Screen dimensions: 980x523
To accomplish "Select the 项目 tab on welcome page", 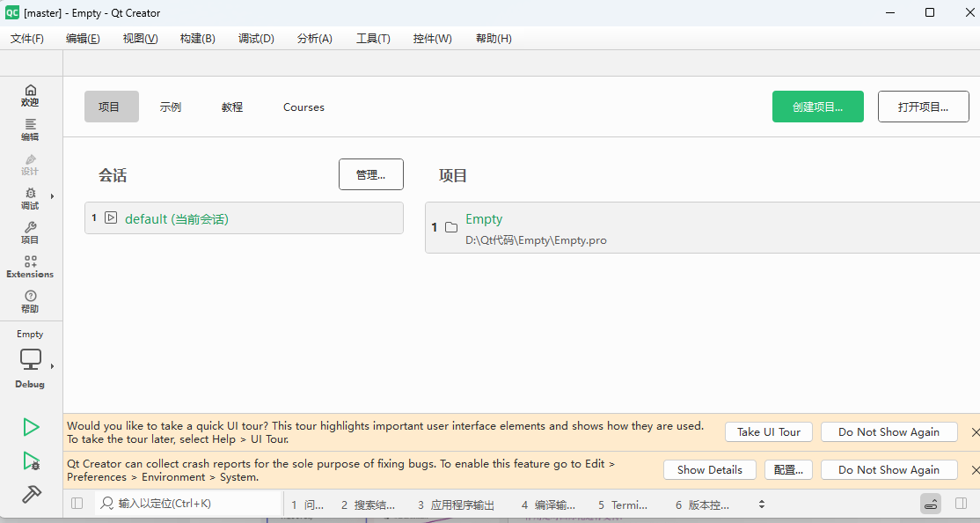I will [111, 107].
